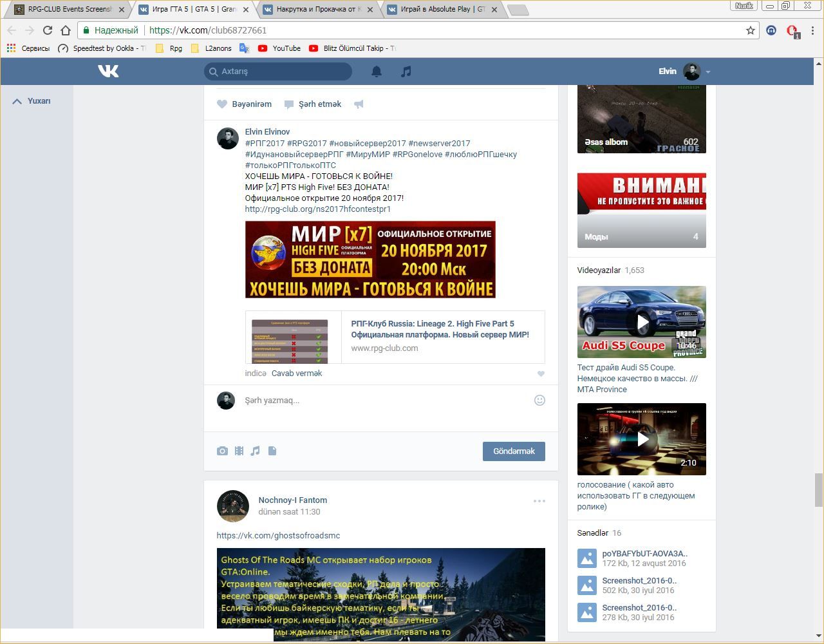Viewport: 824px width, 644px height.
Task: Open the Əsas albom photo album
Action: coord(642,119)
